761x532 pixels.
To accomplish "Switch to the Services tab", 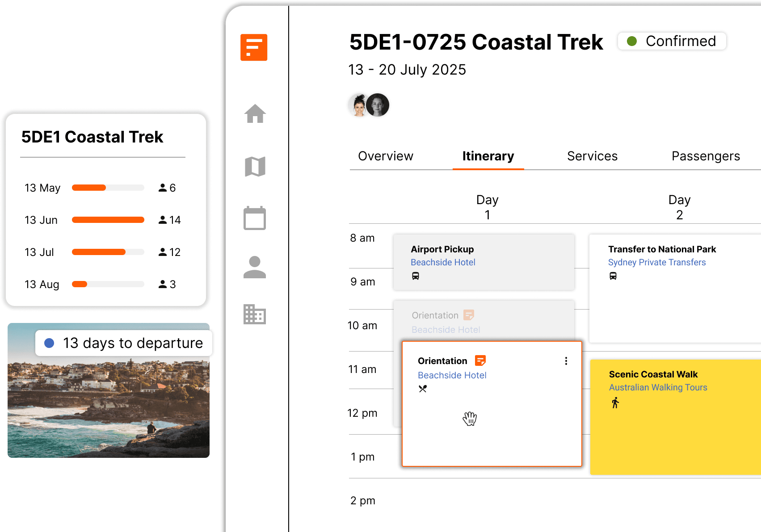I will tap(592, 156).
